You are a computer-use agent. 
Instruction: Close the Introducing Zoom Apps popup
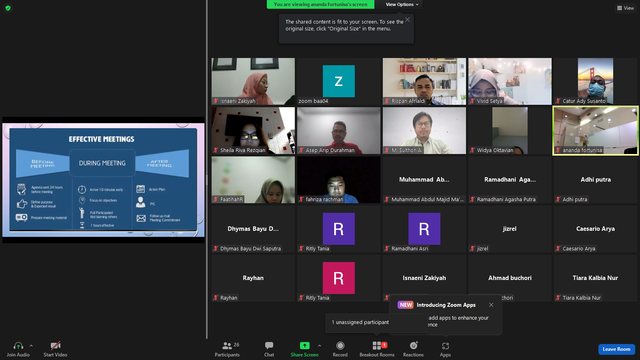491,305
